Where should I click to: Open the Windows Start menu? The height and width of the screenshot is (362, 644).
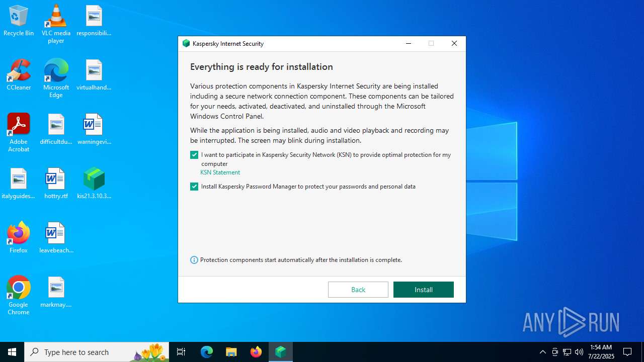coord(12,352)
